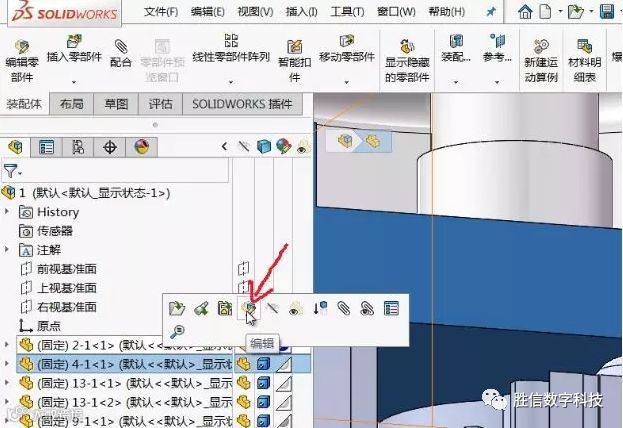
Task: Open the Move Component dropdown arrow
Action: [x=346, y=82]
